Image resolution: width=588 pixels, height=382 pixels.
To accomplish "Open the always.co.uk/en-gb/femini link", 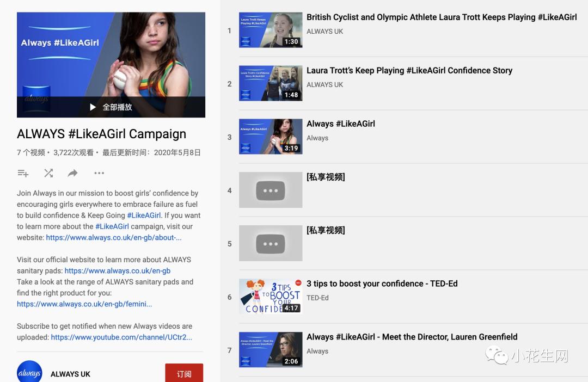I will point(84,304).
